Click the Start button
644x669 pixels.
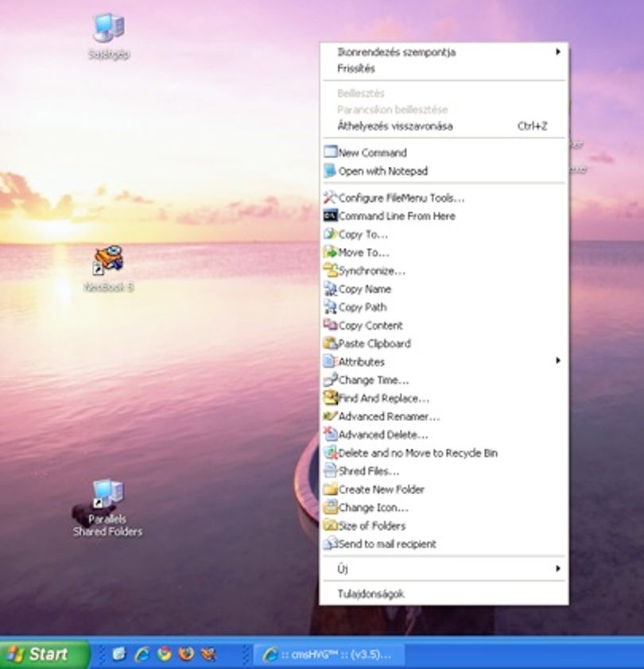point(45,654)
